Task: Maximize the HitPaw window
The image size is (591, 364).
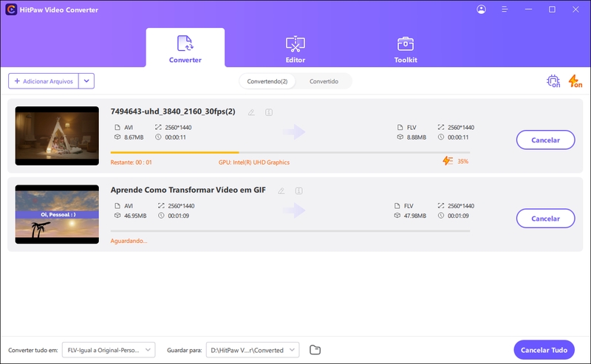Action: tap(552, 10)
